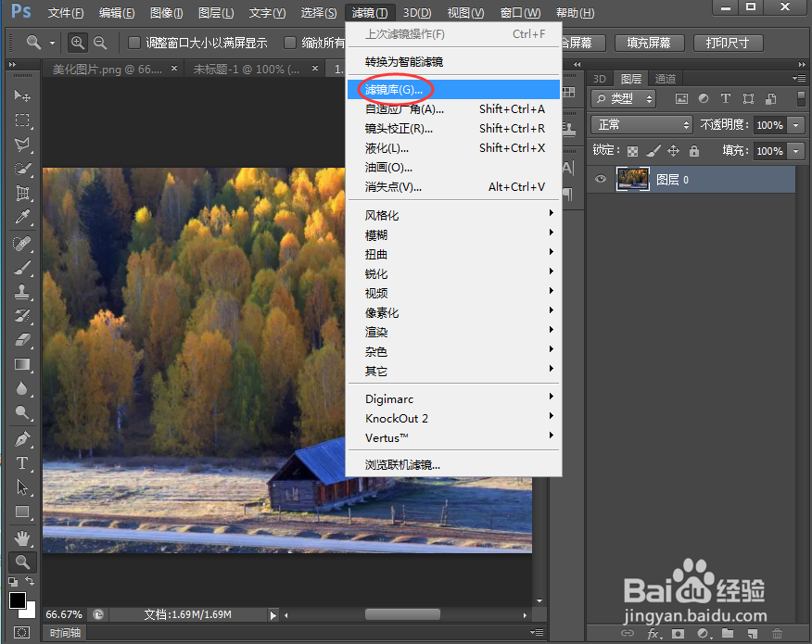812x644 pixels.
Task: Switch to the 通道 panel tab
Action: pyautogui.click(x=666, y=78)
